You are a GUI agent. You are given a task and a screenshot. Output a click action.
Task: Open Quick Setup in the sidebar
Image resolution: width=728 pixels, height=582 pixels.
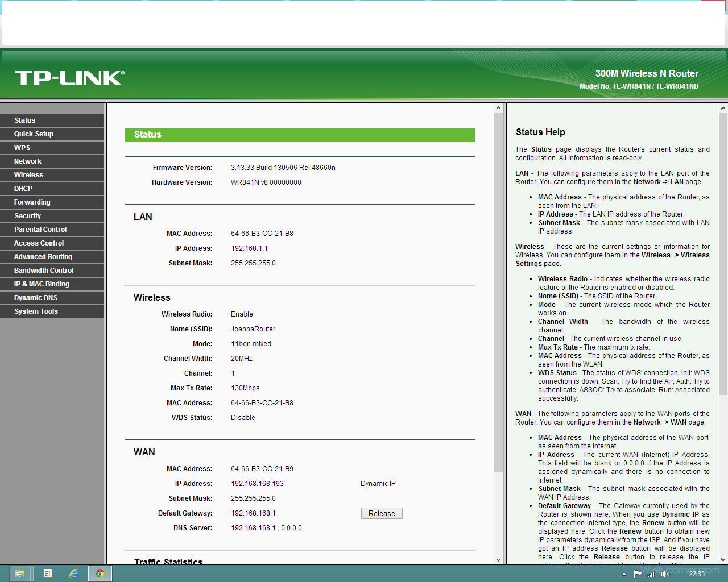52,134
